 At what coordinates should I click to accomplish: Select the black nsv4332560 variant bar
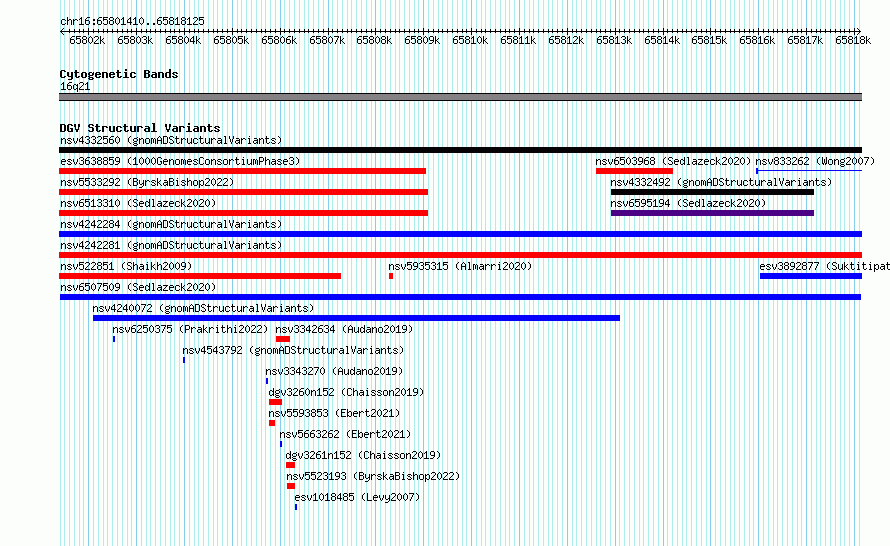pos(460,150)
